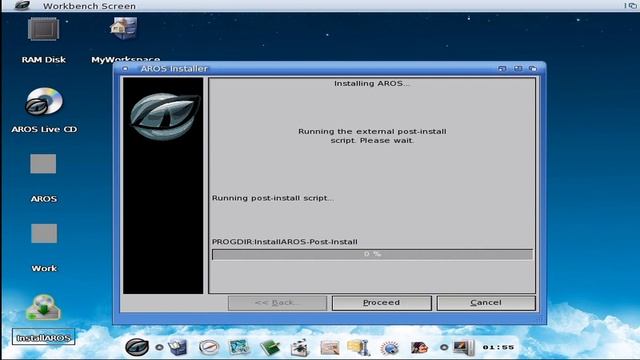Click the AROS Installer depth gadget
640x360 pixels.
[533, 69]
